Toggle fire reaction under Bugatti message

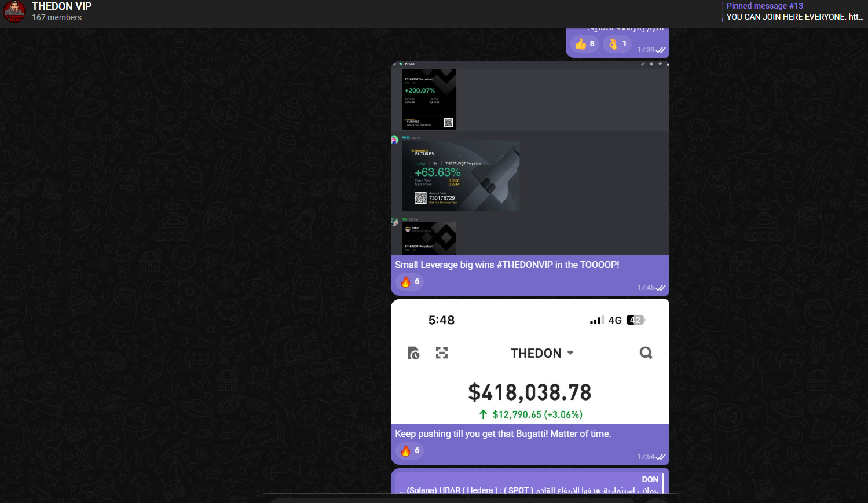coord(409,451)
